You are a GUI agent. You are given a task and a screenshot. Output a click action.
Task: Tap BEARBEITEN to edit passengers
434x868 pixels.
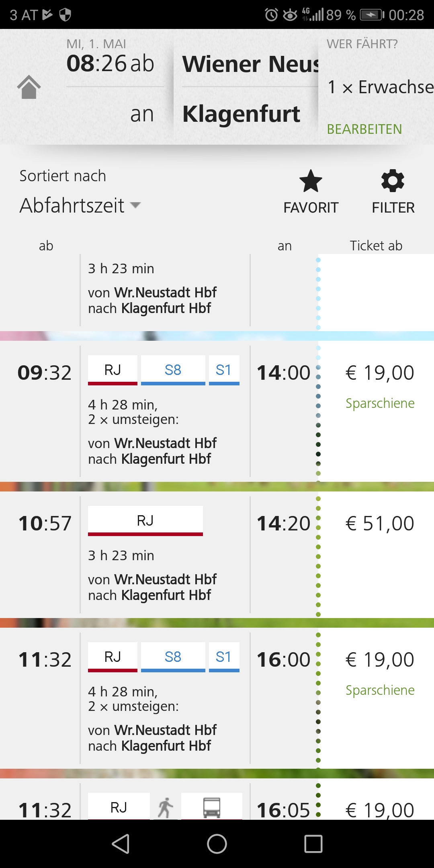coord(364,129)
